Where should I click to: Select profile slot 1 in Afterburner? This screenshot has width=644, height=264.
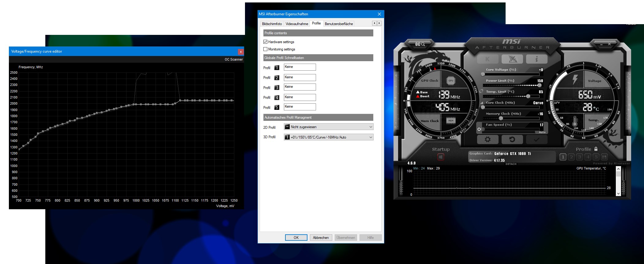coord(563,157)
